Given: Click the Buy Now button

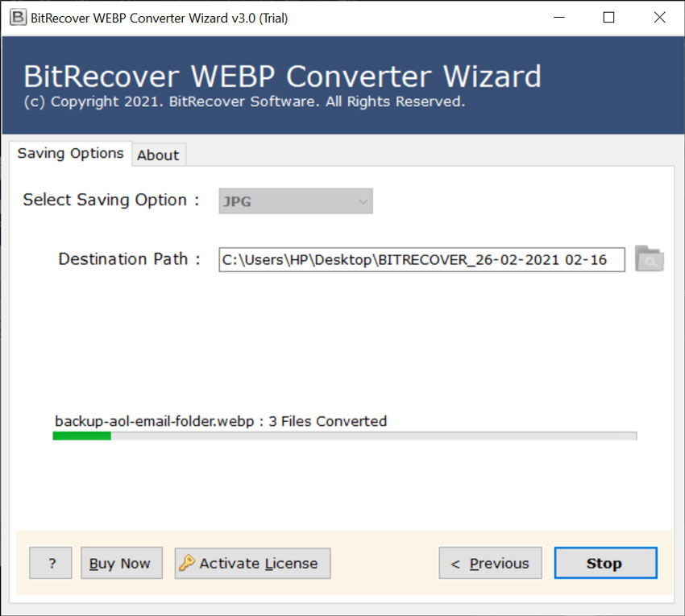Looking at the screenshot, I should [122, 563].
